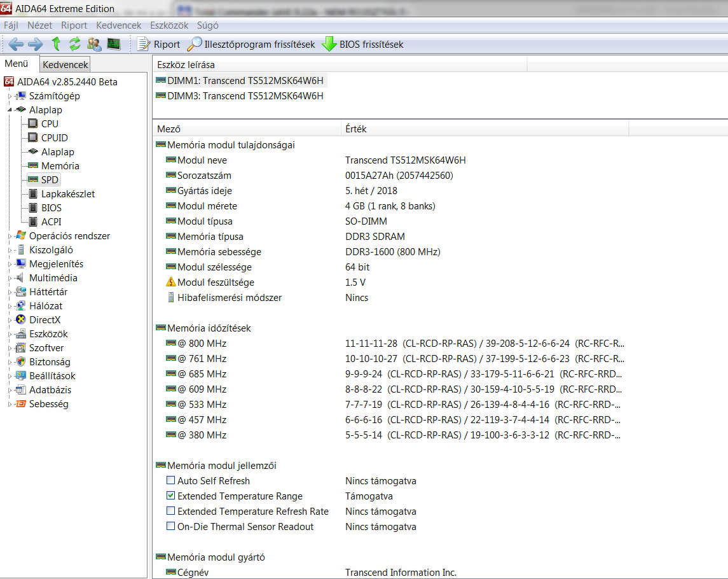The height and width of the screenshot is (579, 728).
Task: Expand the Megjelenítés node
Action: [10, 264]
